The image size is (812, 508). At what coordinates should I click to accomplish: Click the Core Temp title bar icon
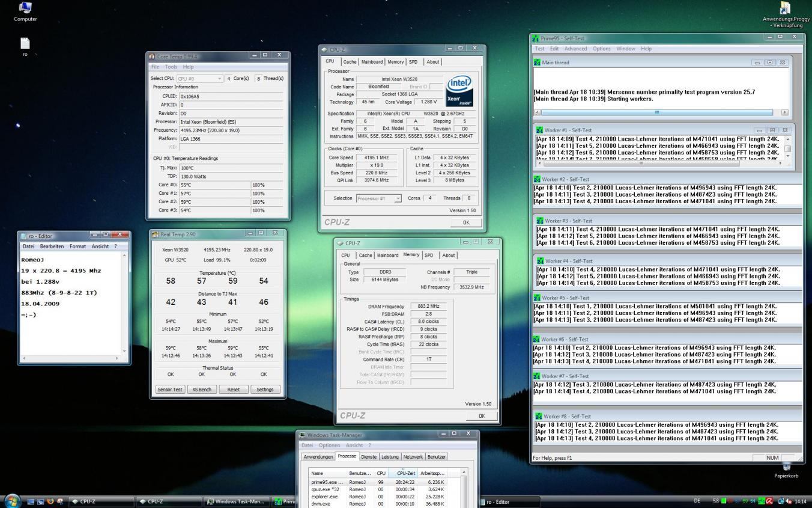152,56
